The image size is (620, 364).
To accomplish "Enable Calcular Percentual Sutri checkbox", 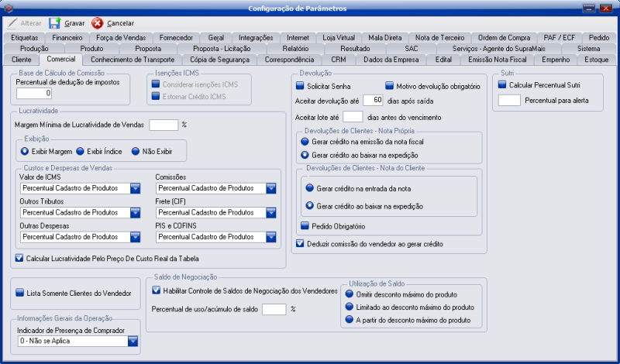I will coord(502,84).
